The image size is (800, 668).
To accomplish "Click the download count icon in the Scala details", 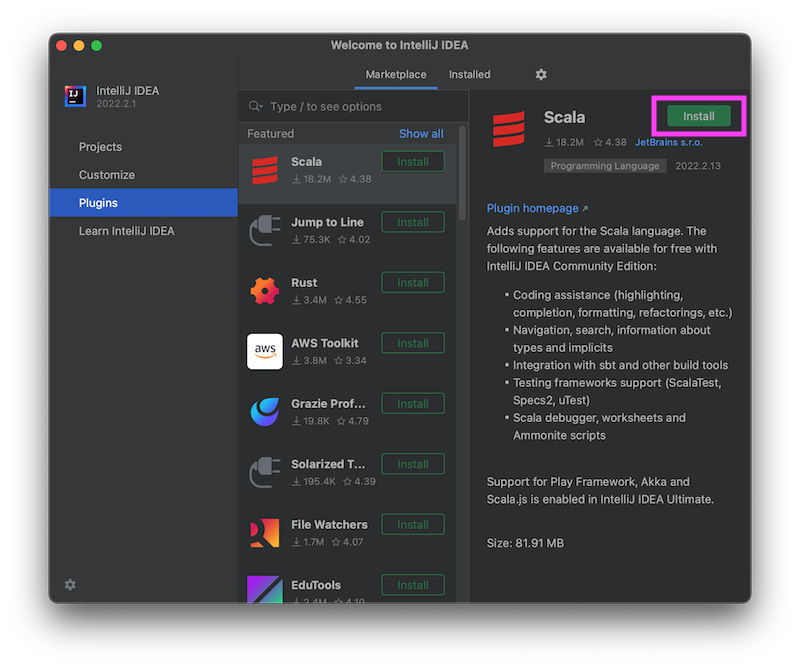I will (x=549, y=142).
